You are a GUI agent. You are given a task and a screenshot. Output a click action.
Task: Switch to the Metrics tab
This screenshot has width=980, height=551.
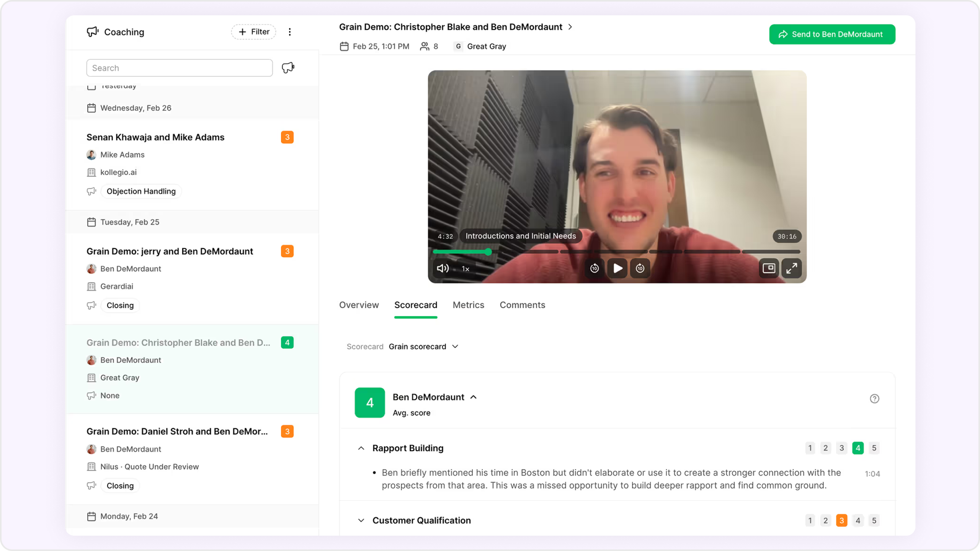point(468,305)
